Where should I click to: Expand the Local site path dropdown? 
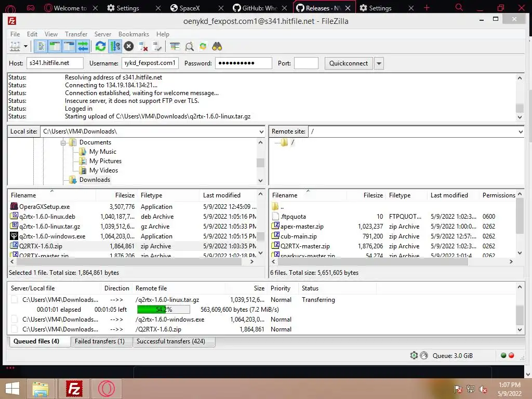261,131
